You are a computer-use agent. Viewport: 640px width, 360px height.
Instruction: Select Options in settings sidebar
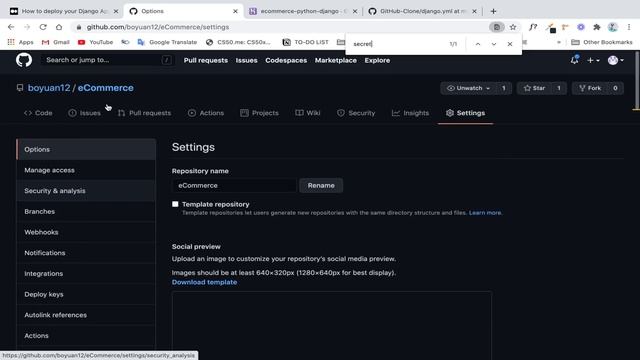[86, 149]
